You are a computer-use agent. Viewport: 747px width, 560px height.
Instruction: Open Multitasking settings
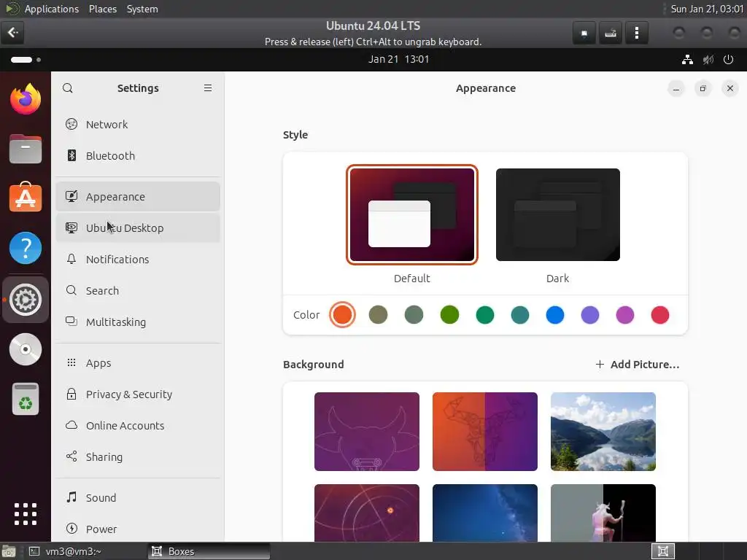[138, 322]
